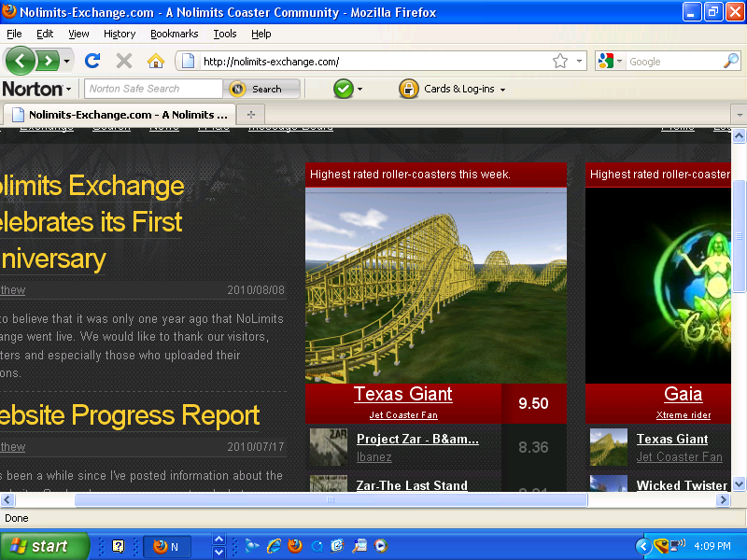Open the Norton toolbar menu

click(x=36, y=89)
